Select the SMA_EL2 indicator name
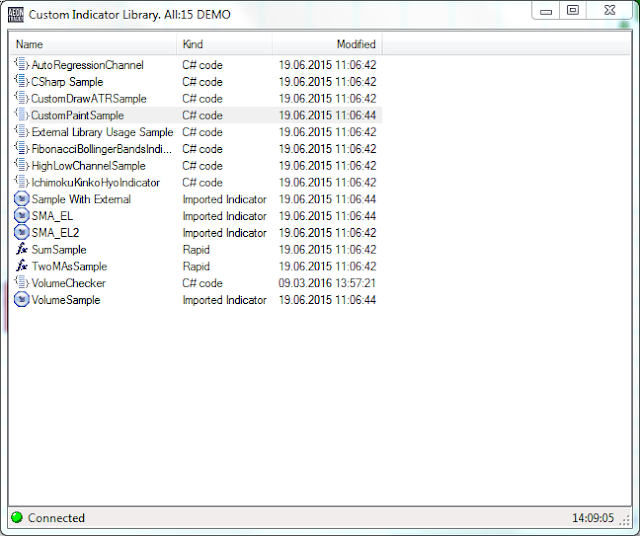640x536 pixels. pos(56,232)
